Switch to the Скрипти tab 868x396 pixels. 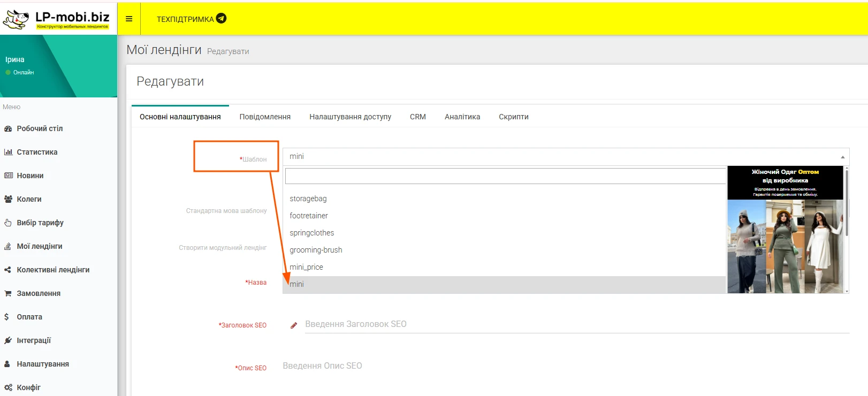(x=514, y=117)
